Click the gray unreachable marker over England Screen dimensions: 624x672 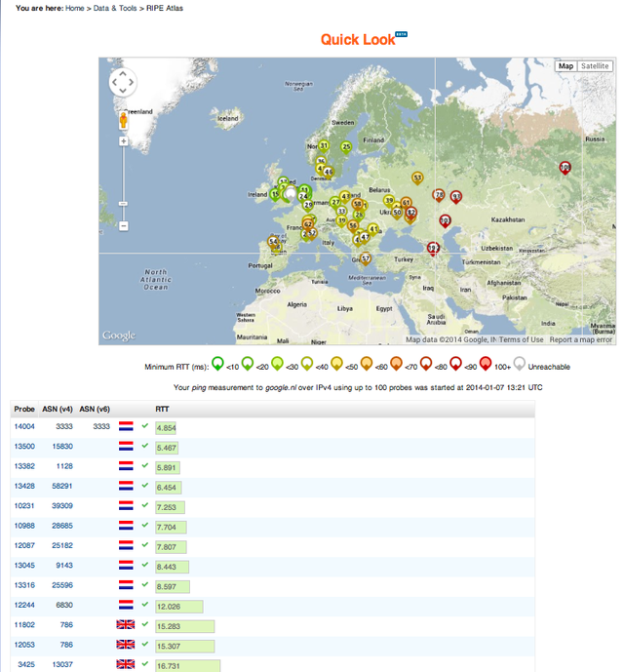(291, 194)
